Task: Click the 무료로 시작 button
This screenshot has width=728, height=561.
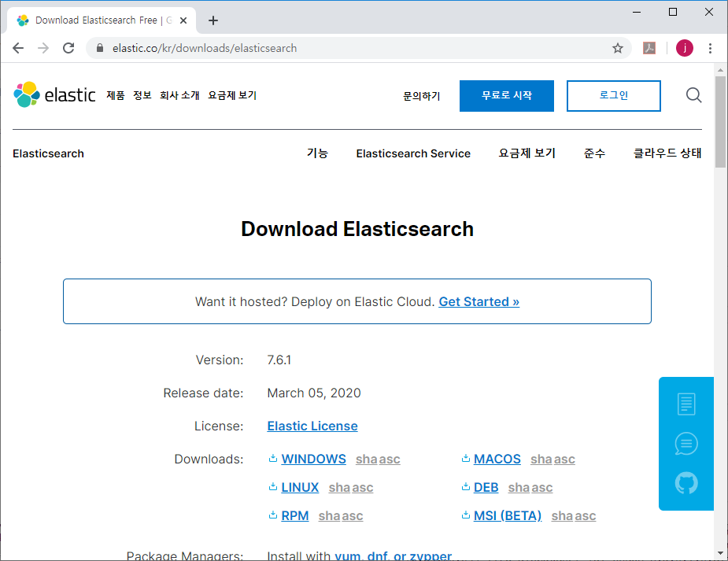Action: tap(507, 95)
